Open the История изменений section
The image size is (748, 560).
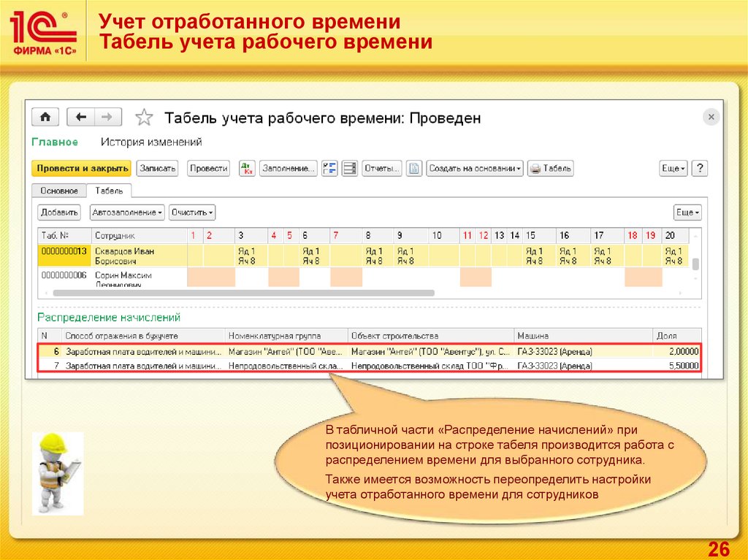click(x=151, y=142)
